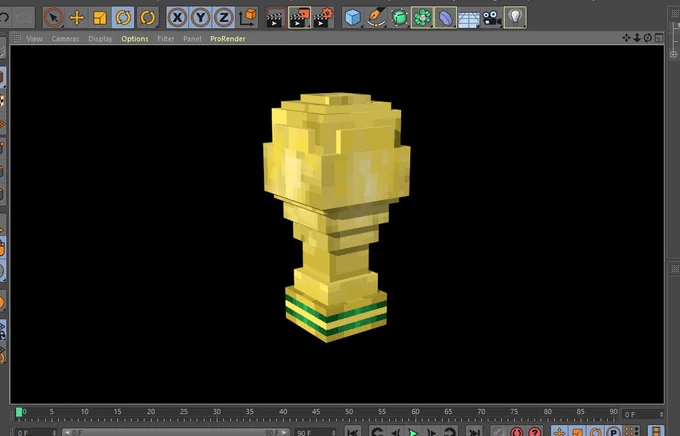Screen dimensions: 680x436
Task: Step forward one frame
Action: 431,432
